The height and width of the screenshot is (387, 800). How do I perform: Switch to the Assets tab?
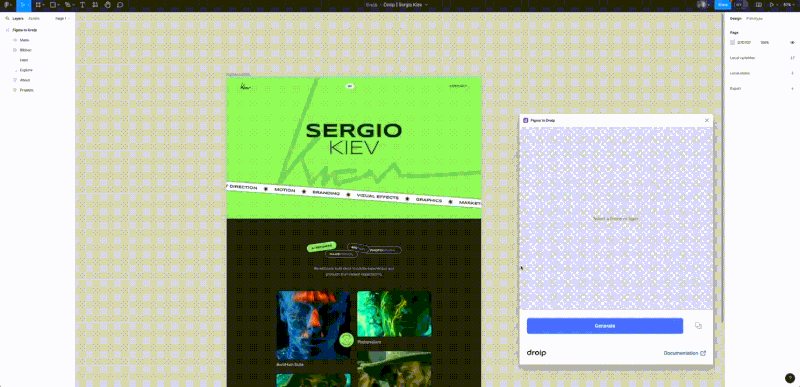pos(34,18)
